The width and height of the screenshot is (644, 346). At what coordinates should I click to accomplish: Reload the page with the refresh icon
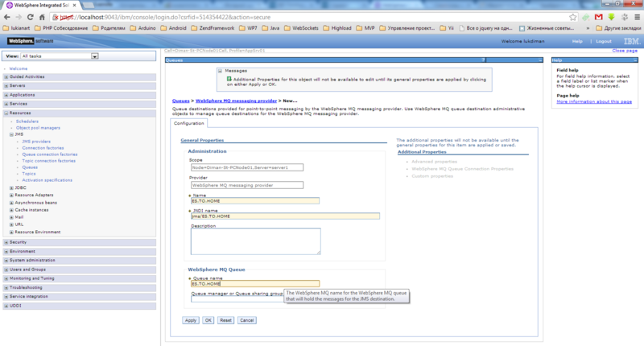(x=30, y=17)
